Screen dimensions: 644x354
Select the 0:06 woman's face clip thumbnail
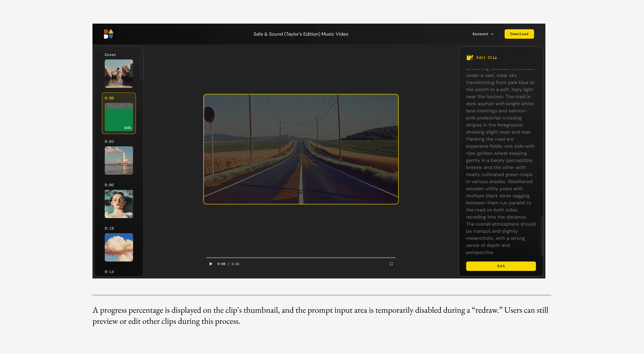click(119, 204)
